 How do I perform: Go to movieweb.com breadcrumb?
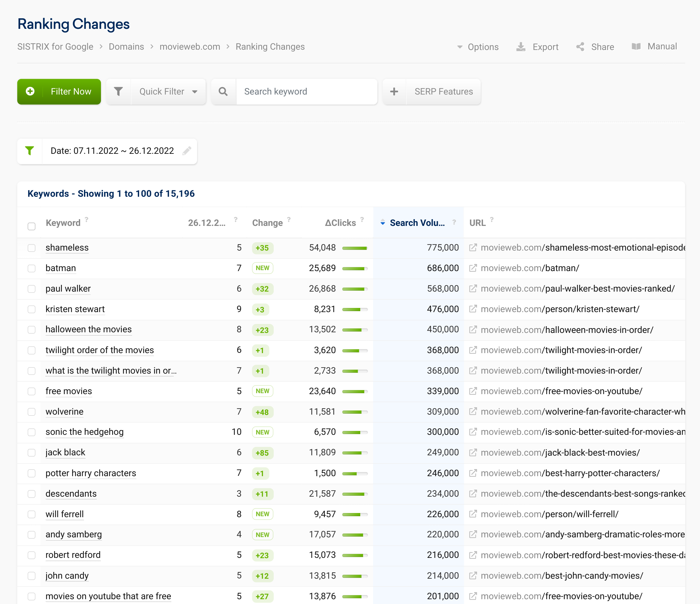(x=190, y=46)
